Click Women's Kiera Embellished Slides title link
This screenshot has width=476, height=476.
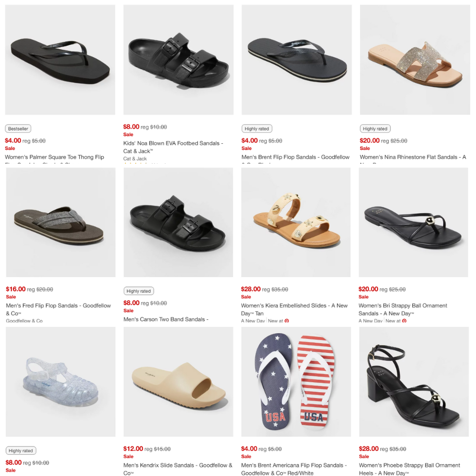(294, 309)
